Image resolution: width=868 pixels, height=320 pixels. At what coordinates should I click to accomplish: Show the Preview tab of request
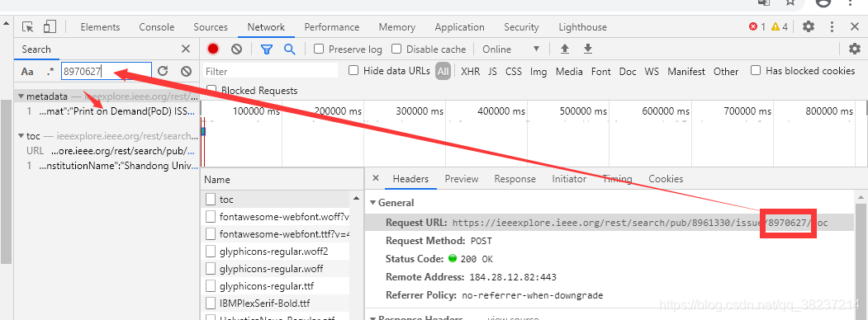coord(461,178)
